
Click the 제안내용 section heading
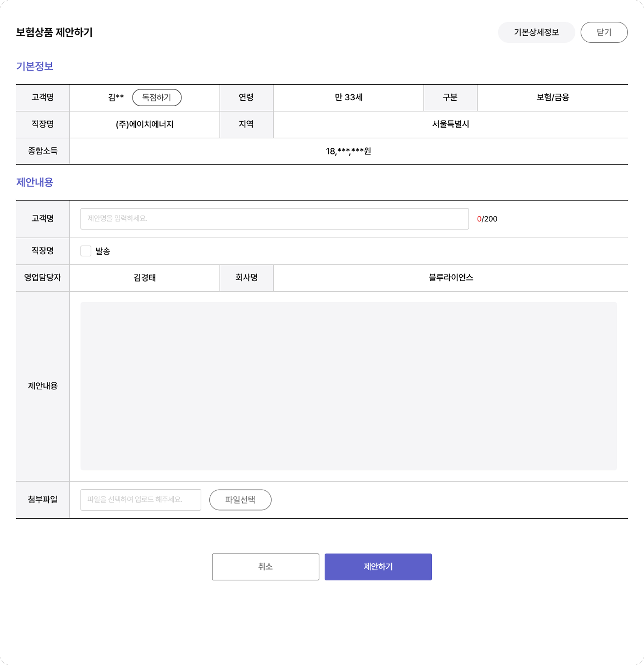click(x=35, y=182)
